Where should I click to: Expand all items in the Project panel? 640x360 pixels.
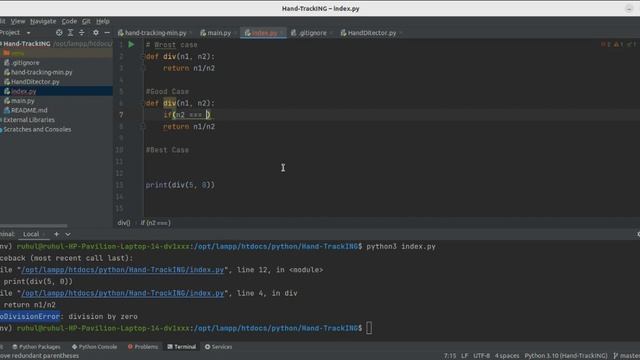pyautogui.click(x=70, y=33)
